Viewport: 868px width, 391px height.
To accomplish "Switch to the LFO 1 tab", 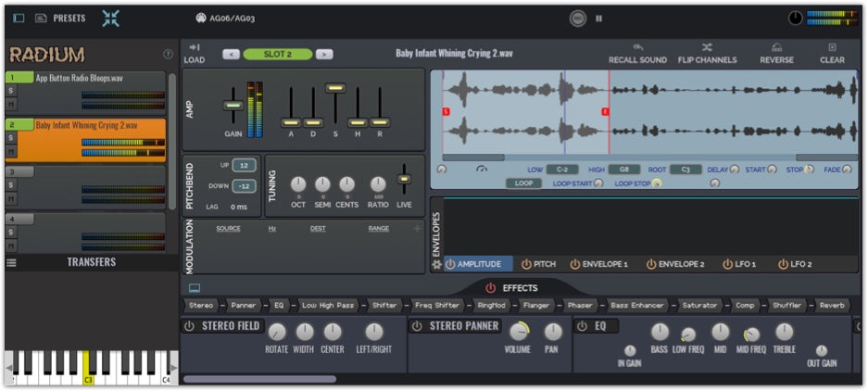I will [x=739, y=264].
